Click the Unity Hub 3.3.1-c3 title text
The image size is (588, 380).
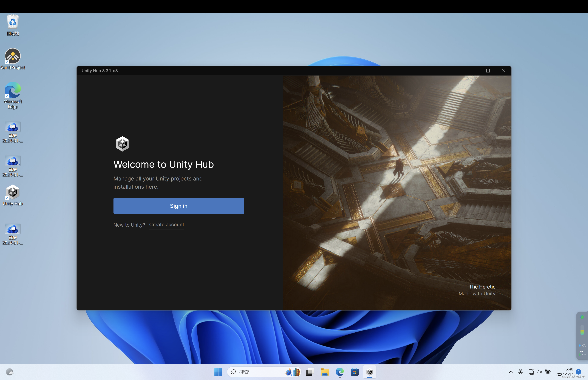[x=100, y=71]
